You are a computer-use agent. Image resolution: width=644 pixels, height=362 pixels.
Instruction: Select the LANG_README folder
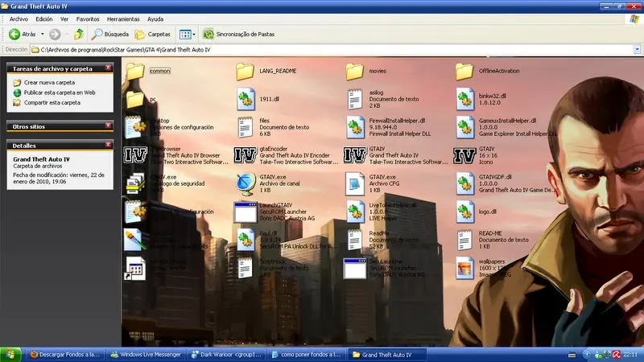click(246, 71)
